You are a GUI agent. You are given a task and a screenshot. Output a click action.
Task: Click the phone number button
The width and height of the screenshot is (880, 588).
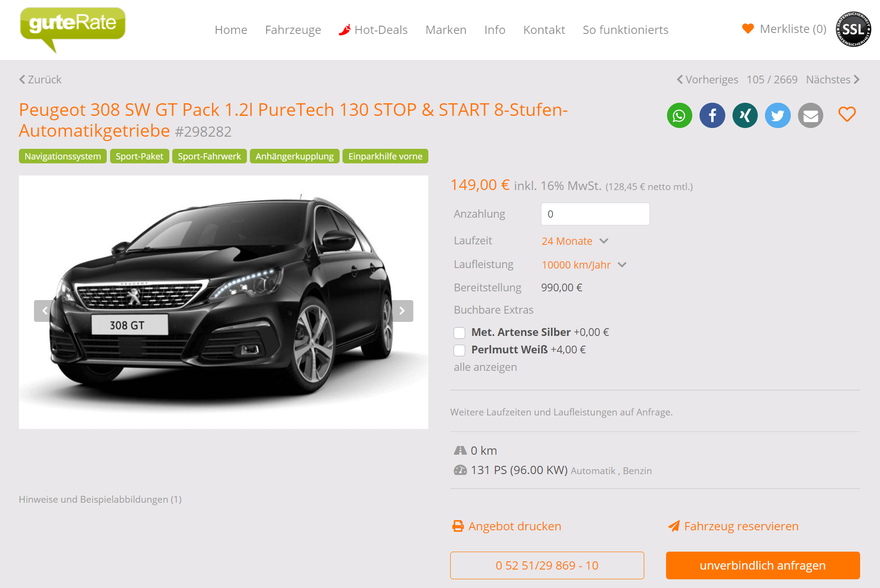547,565
